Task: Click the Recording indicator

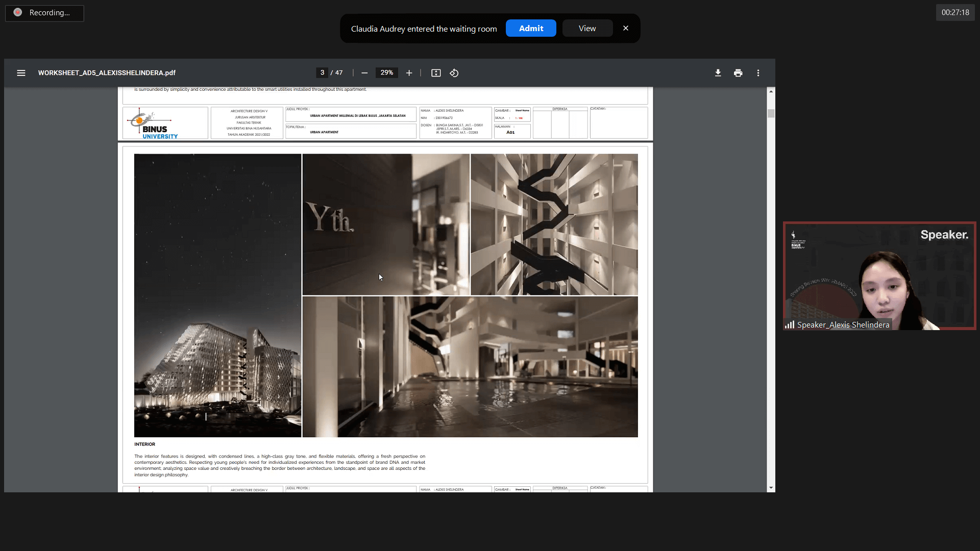Action: pyautogui.click(x=44, y=13)
